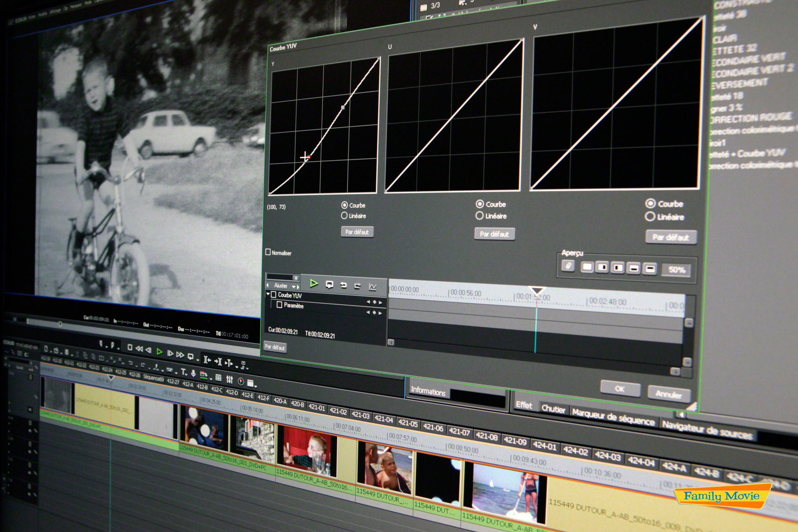This screenshot has width=798, height=532.
Task: Stop playback in main EDIUS window
Action: pos(130,347)
